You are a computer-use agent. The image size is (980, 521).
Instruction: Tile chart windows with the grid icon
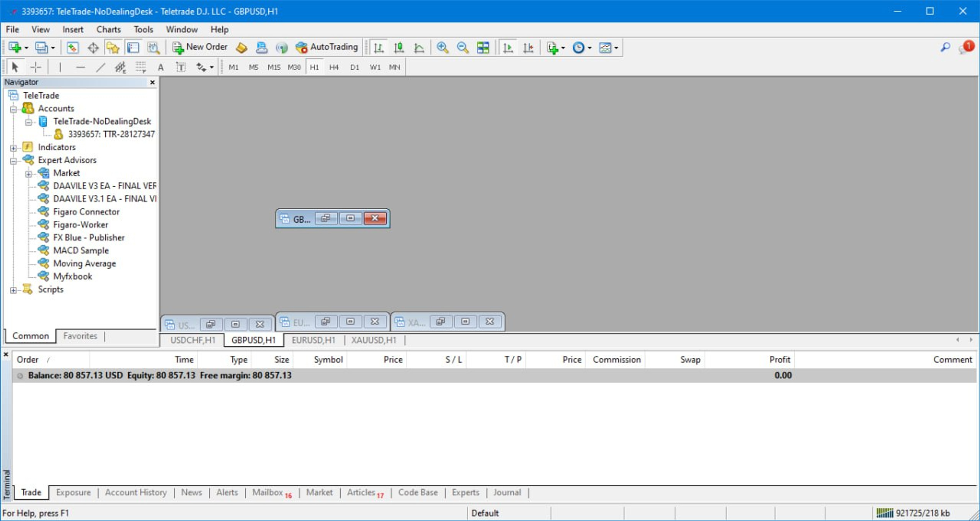tap(483, 47)
